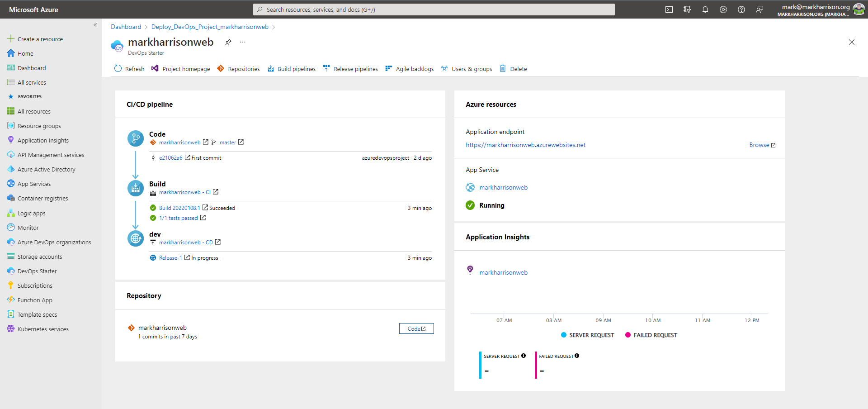Image resolution: width=868 pixels, height=409 pixels.
Task: Open the Repositories toolbar item
Action: coord(238,69)
